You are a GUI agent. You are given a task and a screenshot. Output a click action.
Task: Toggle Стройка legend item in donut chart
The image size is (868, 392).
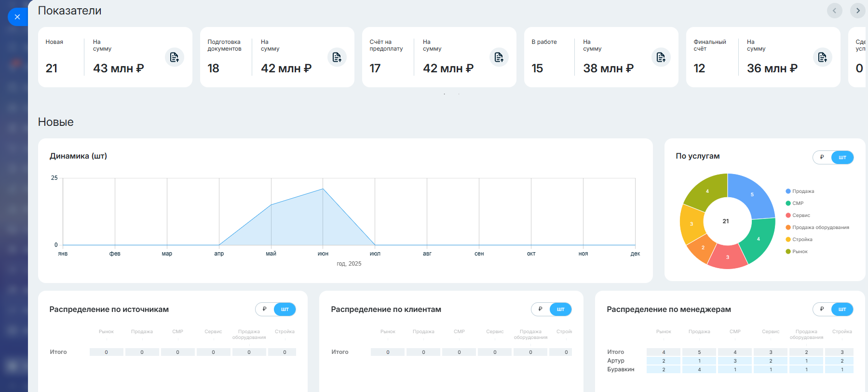(x=802, y=240)
